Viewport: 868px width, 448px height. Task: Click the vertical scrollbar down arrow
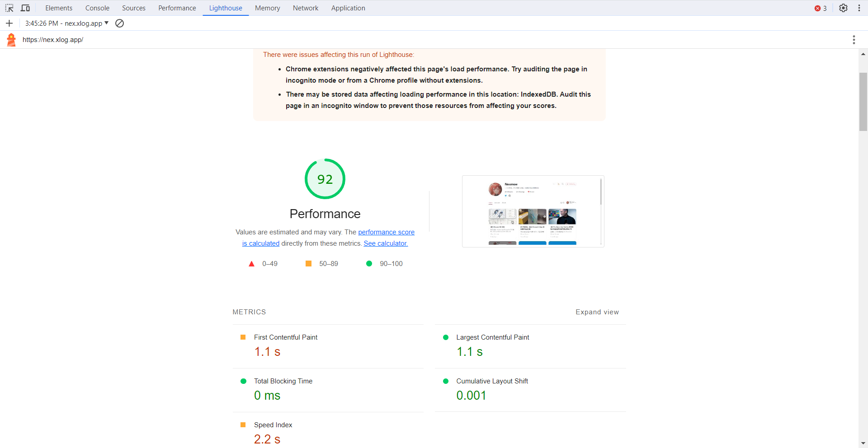tap(863, 443)
